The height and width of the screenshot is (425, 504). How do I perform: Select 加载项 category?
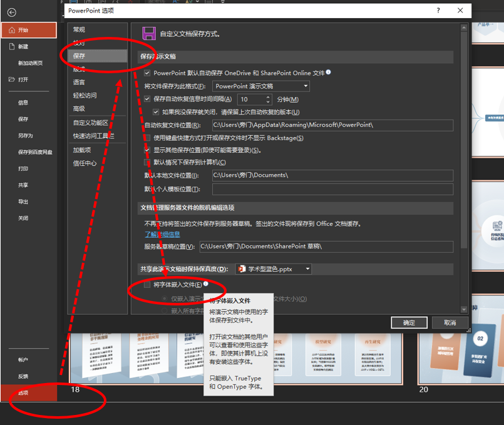98,150
